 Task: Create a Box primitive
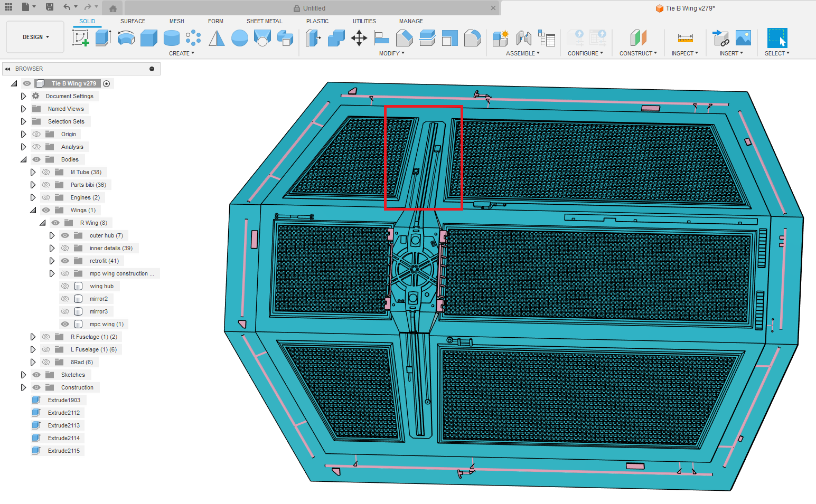coord(148,38)
